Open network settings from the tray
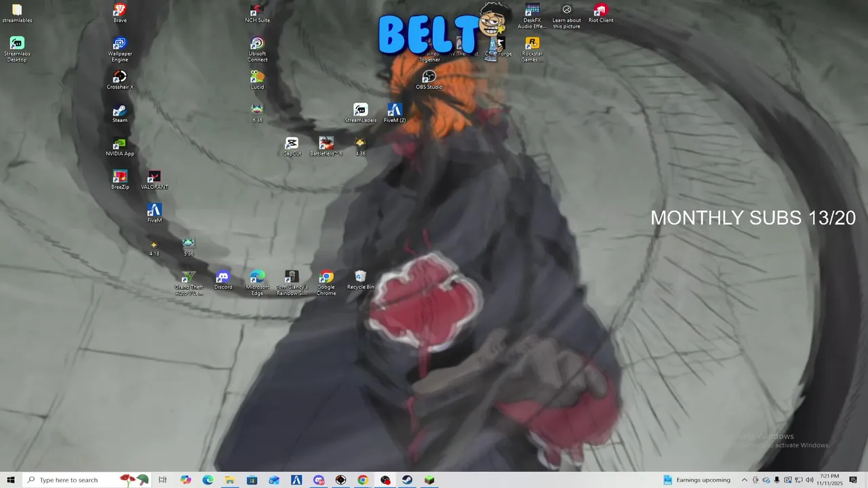Screen dimensions: 868x488 pyautogui.click(x=799, y=480)
